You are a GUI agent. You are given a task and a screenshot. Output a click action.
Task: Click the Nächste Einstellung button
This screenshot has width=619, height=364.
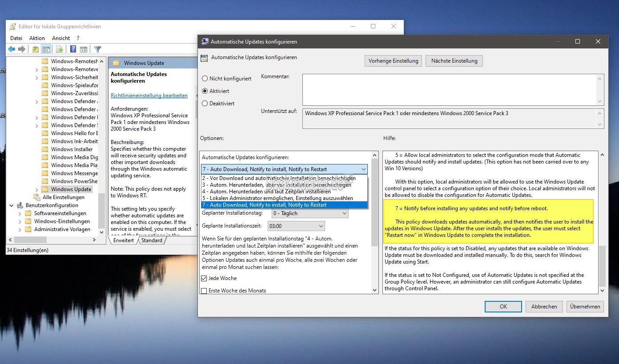click(x=454, y=61)
